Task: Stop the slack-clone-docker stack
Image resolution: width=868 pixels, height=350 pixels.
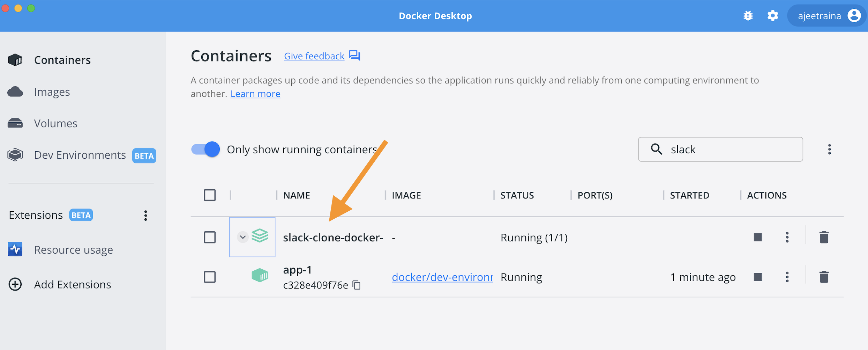Action: (758, 237)
